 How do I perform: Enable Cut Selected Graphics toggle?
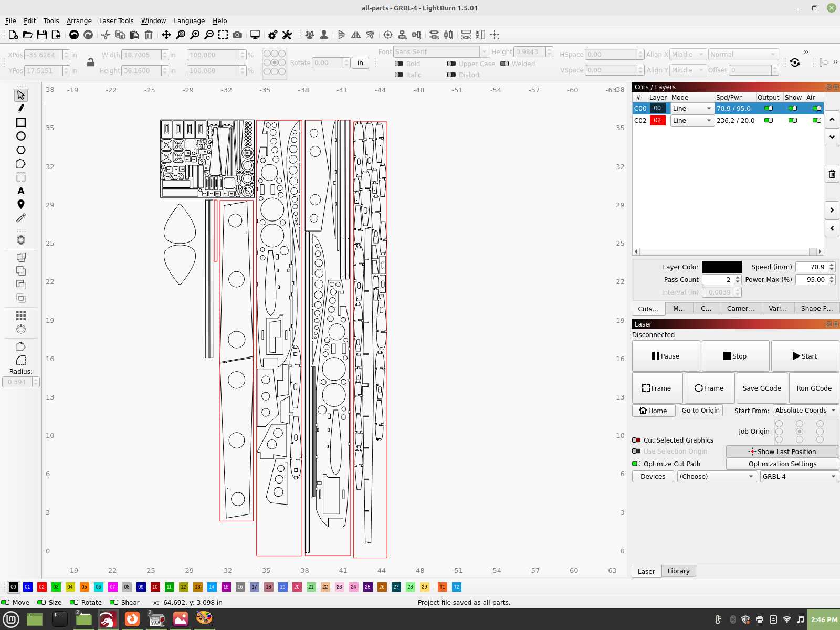coord(636,440)
